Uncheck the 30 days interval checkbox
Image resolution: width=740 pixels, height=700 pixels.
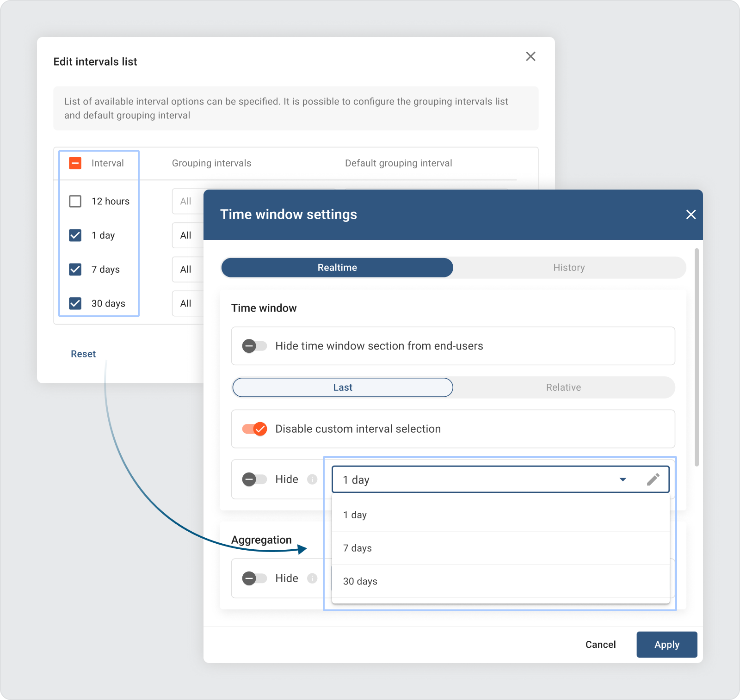(x=75, y=304)
